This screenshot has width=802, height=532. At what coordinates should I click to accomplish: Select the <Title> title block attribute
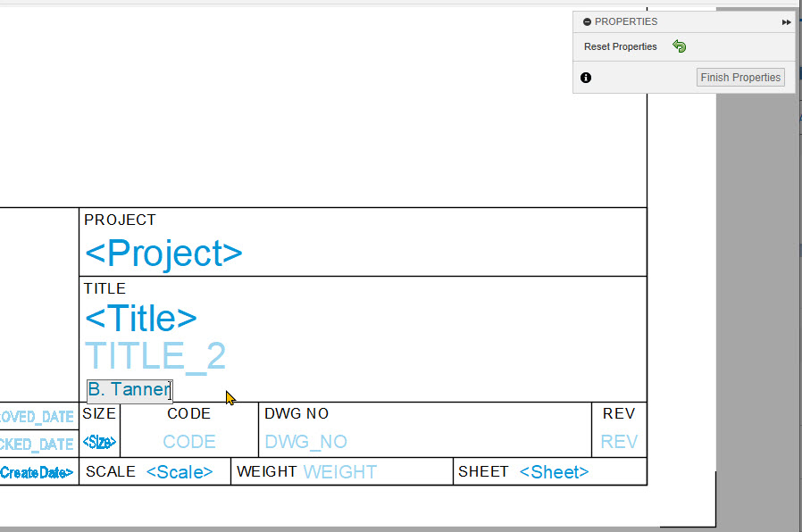coord(141,318)
